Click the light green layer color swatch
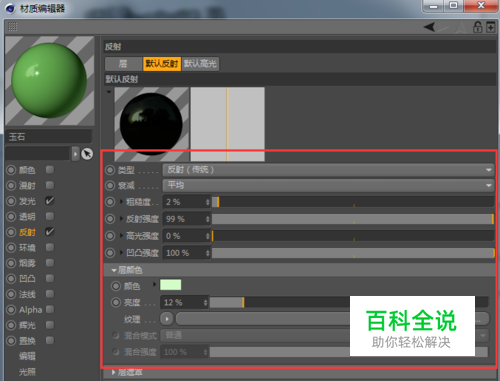The image size is (500, 381). 171,285
